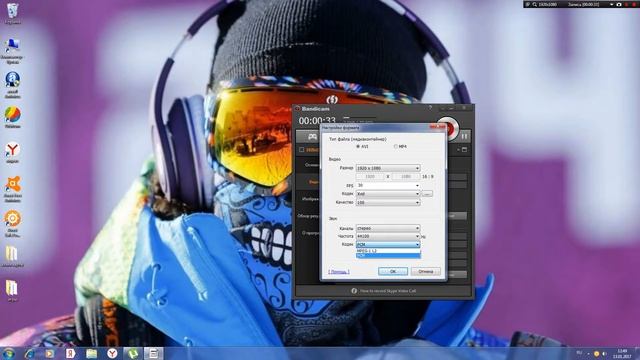The image size is (640, 360).
Task: Open the 'How to record Skype Video Call' tip
Action: tap(388, 291)
